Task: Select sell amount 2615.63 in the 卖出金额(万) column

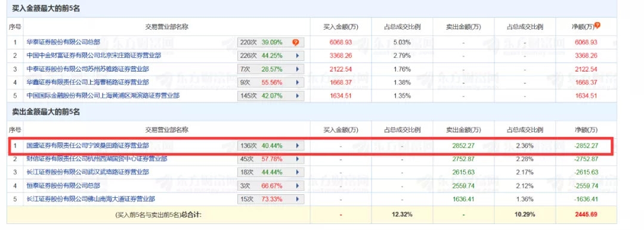Action: pos(464,173)
